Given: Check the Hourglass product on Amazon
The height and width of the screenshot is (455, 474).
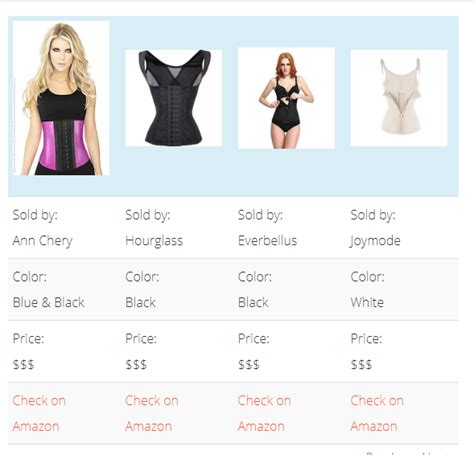Looking at the screenshot, I should [152, 413].
